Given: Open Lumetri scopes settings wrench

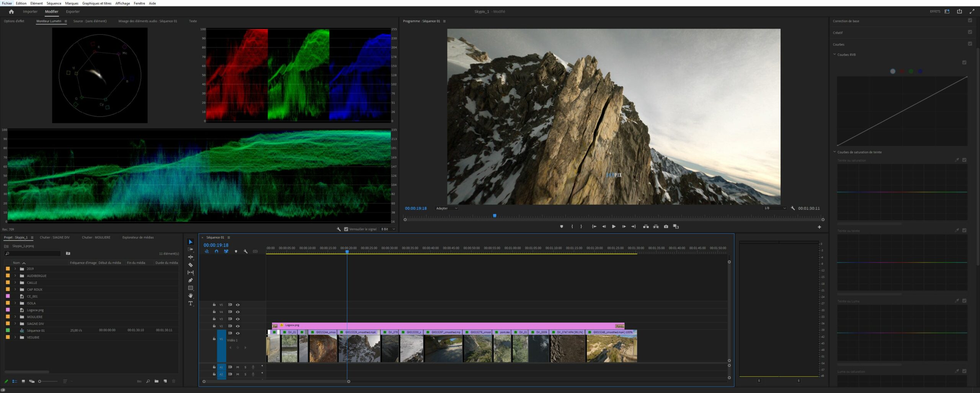Looking at the screenshot, I should pos(339,229).
